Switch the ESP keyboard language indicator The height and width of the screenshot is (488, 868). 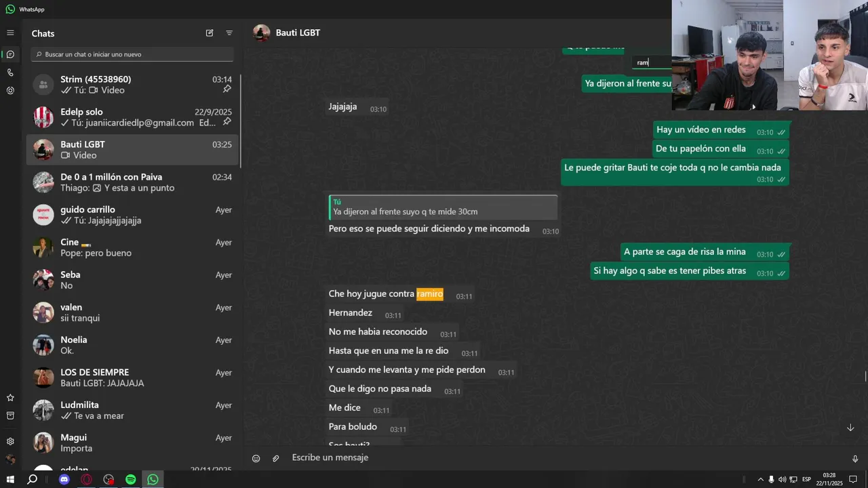pos(807,479)
